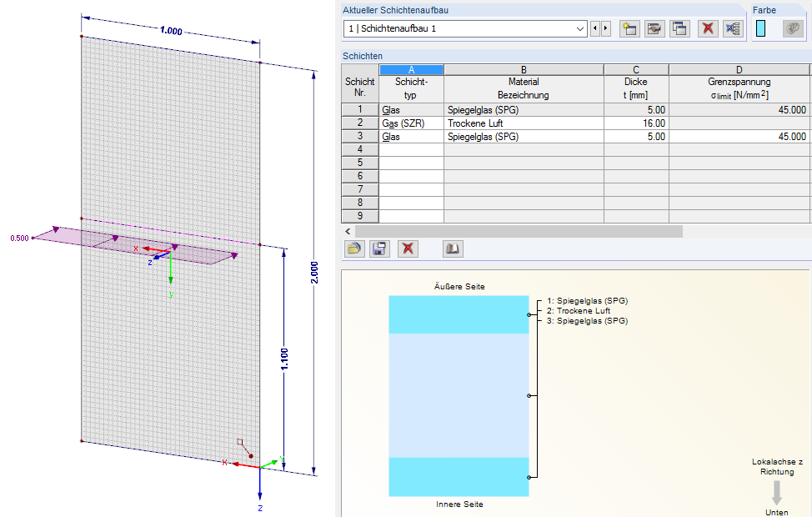The height and width of the screenshot is (517, 812).
Task: Load layers from library folder icon
Action: click(354, 249)
